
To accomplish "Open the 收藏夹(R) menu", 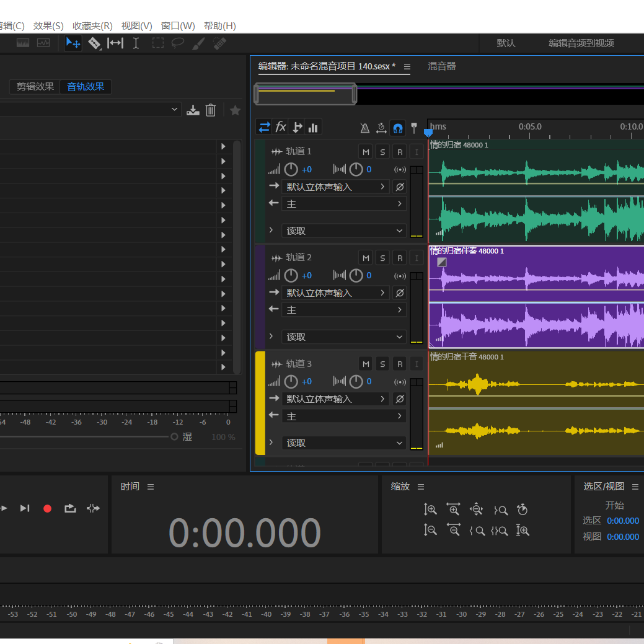I will (x=92, y=26).
